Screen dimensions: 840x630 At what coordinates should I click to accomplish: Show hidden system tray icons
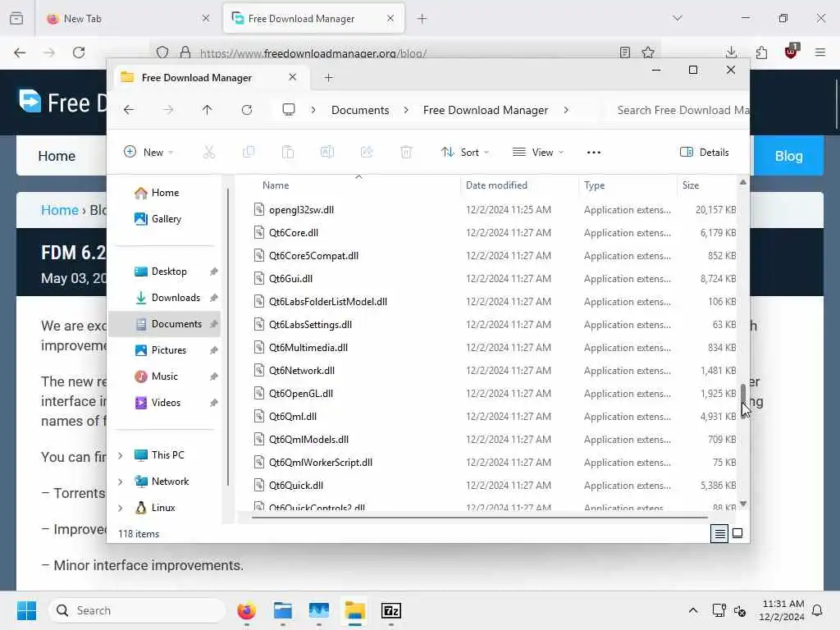(x=692, y=610)
